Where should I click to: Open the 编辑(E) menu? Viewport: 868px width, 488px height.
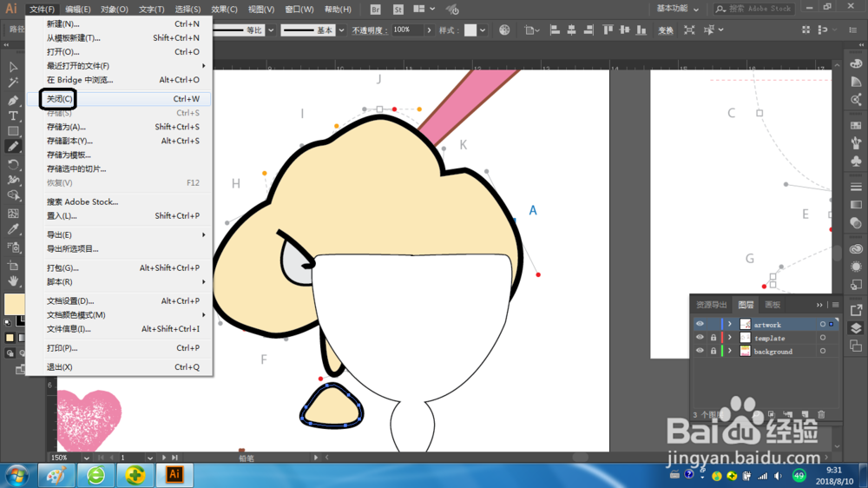coord(77,10)
